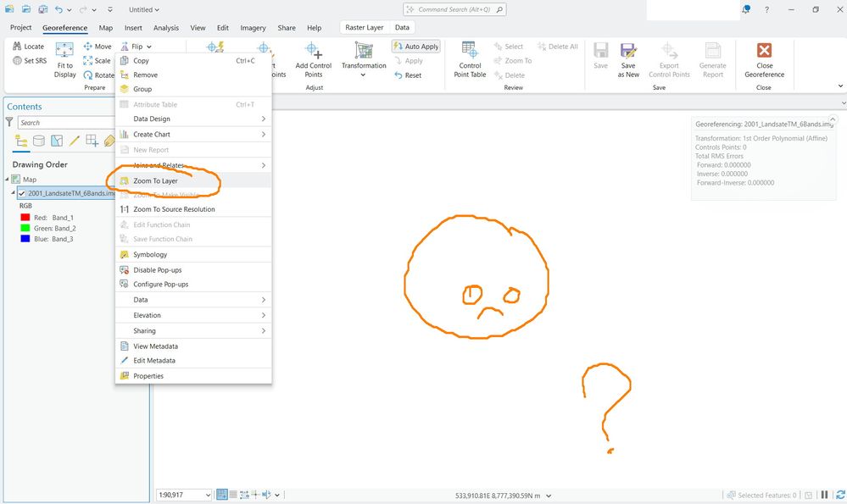The width and height of the screenshot is (847, 504).
Task: Switch Contents to List By Data Source
Action: click(39, 141)
